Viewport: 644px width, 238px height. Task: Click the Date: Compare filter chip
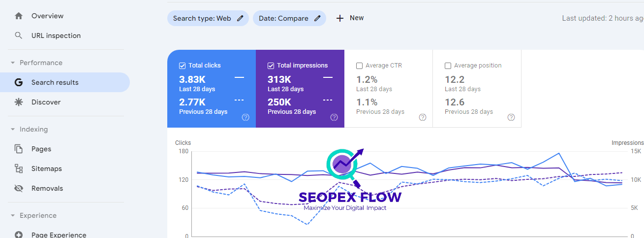[x=289, y=18]
